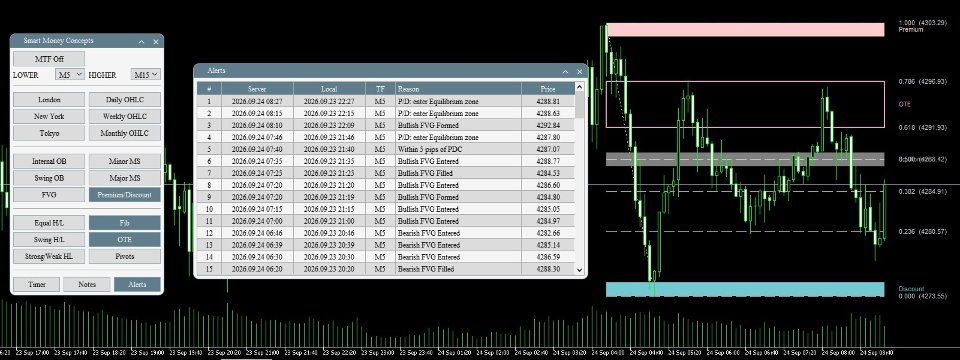Click the Discount label on chart
Viewport: 960px width, 360px height.
coord(911,289)
